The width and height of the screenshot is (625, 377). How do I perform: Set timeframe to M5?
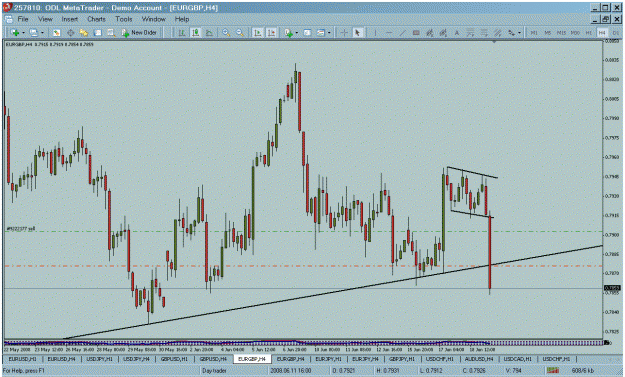click(547, 33)
